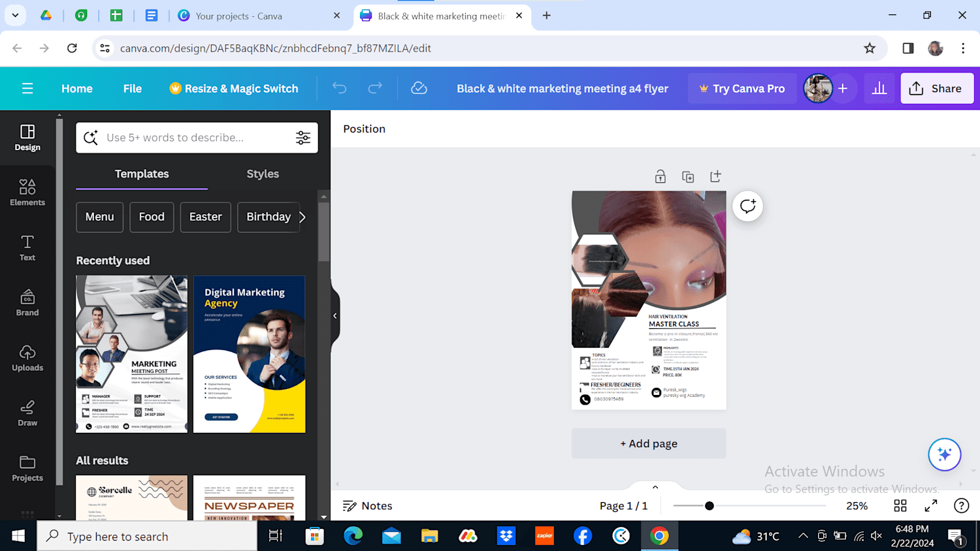Add a comment with the speech bubble icon
This screenshot has height=551, width=980.
(748, 206)
